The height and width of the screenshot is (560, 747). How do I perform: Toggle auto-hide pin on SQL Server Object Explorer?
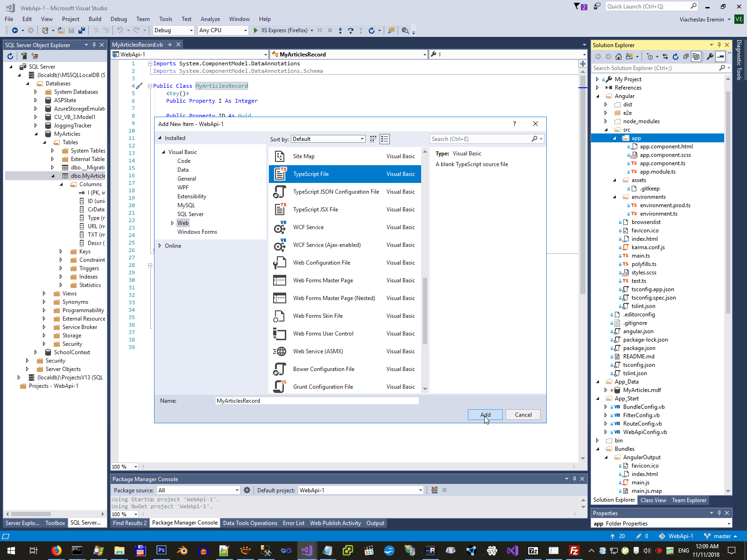94,45
